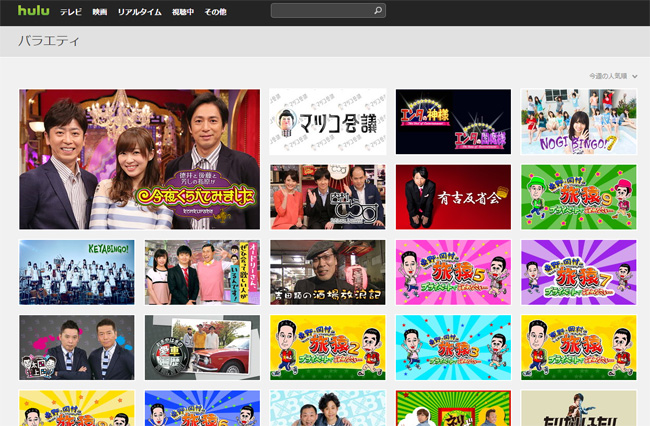Open the 旅猿2 show thumbnail
The width and height of the screenshot is (650, 426).
(327, 347)
